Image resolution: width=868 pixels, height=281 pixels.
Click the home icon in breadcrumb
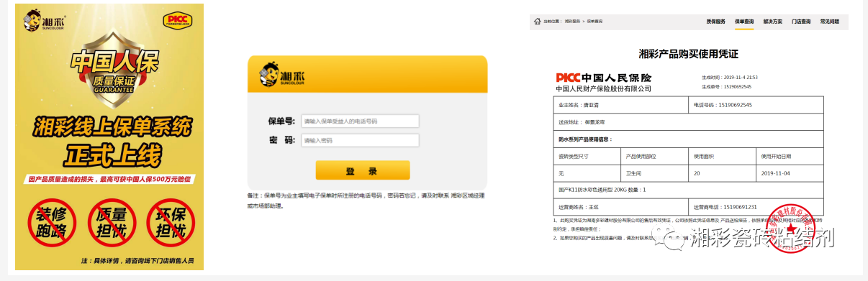tap(537, 22)
